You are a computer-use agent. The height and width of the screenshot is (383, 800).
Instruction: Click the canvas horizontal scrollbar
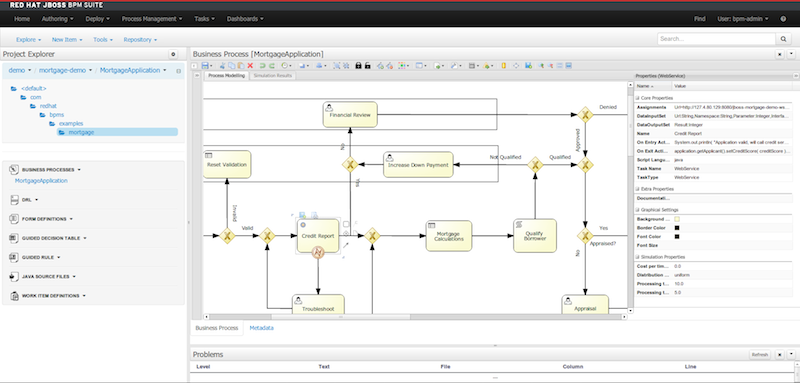click(x=340, y=317)
